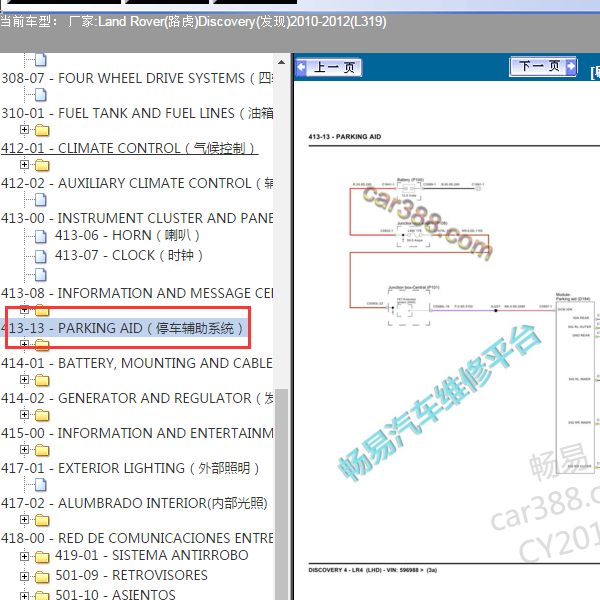Select 419-01 - SISTEMA ANTIRROBO
The height and width of the screenshot is (600, 600).
pos(152,555)
